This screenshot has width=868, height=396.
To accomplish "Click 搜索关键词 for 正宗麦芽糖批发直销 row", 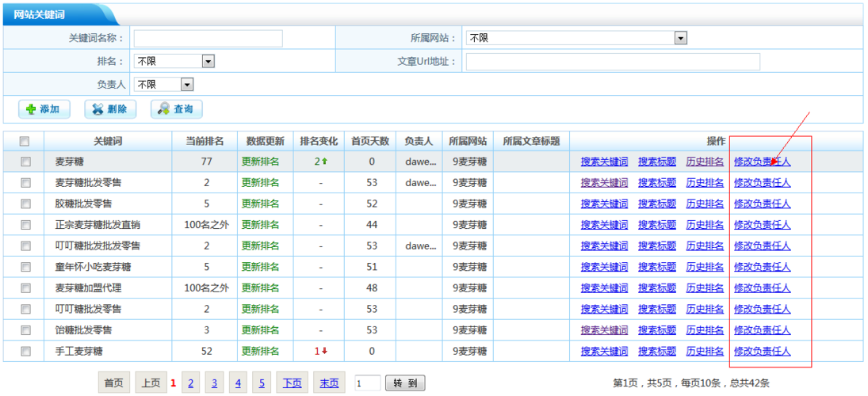I will coord(605,225).
